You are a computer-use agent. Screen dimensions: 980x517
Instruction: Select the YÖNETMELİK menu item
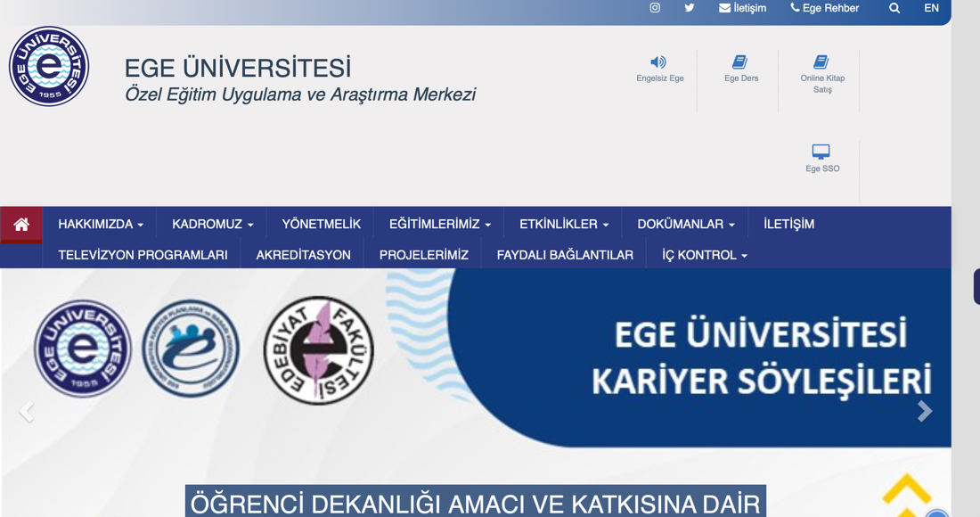[322, 225]
